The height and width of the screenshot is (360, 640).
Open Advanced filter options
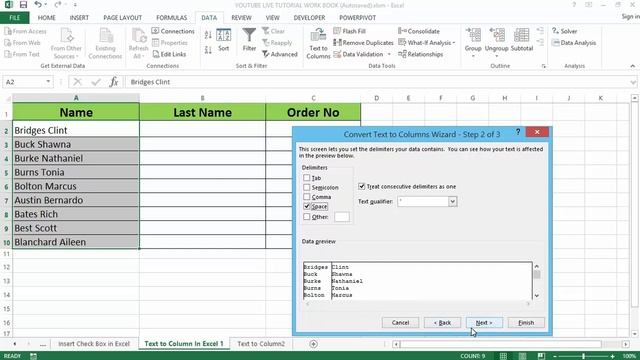[280, 54]
